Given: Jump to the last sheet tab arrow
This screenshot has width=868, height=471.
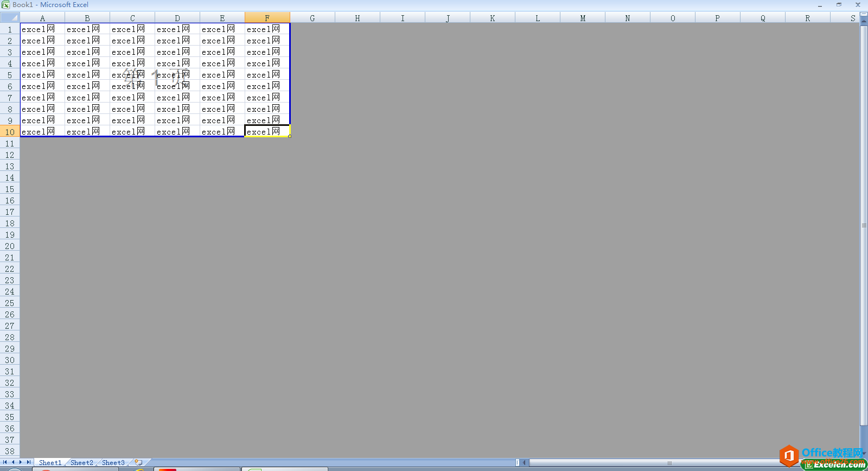Looking at the screenshot, I should tap(29, 462).
